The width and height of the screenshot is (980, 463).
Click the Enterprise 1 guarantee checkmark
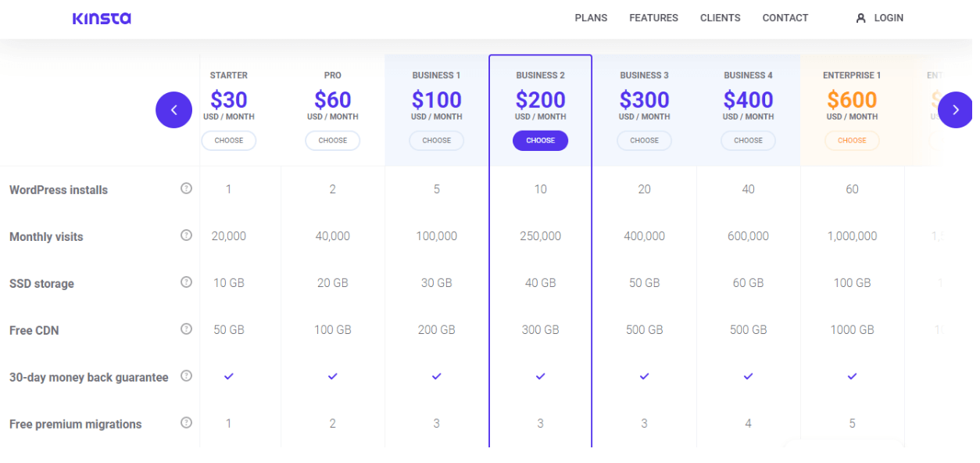click(852, 376)
